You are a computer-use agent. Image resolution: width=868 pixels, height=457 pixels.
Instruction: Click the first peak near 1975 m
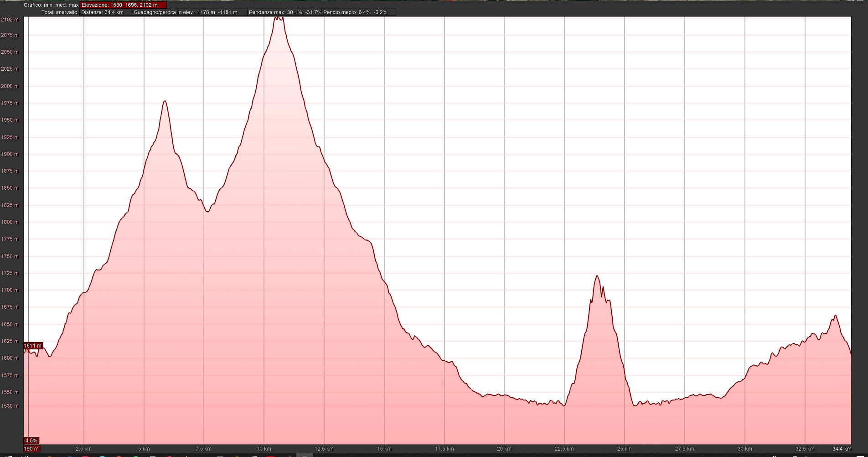tap(165, 101)
